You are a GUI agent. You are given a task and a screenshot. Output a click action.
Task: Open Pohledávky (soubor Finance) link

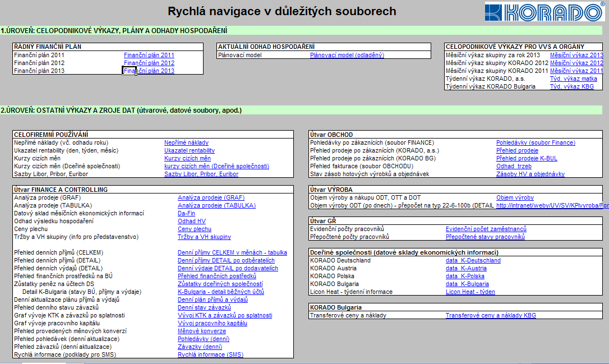(536, 142)
